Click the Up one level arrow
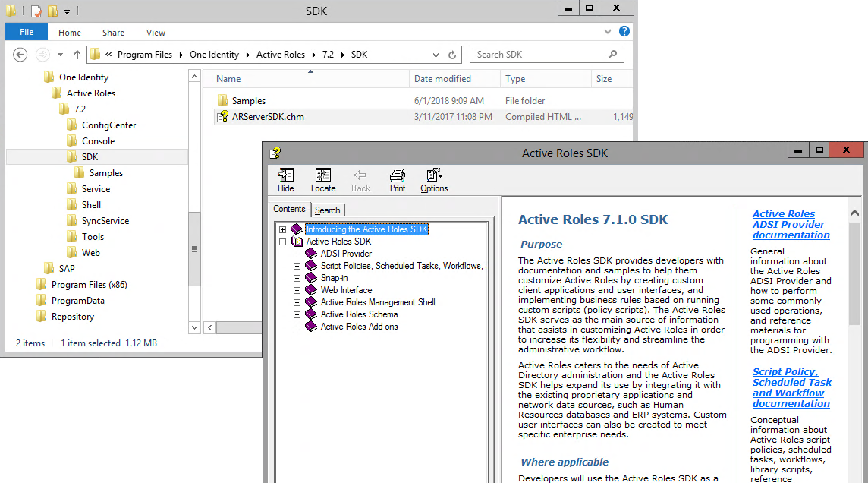This screenshot has width=868, height=483. pyautogui.click(x=77, y=55)
